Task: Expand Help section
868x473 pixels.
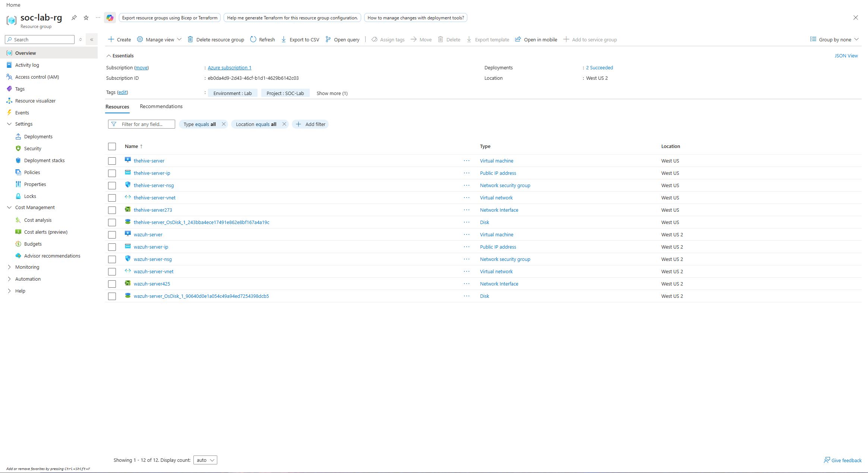Action: coord(9,291)
